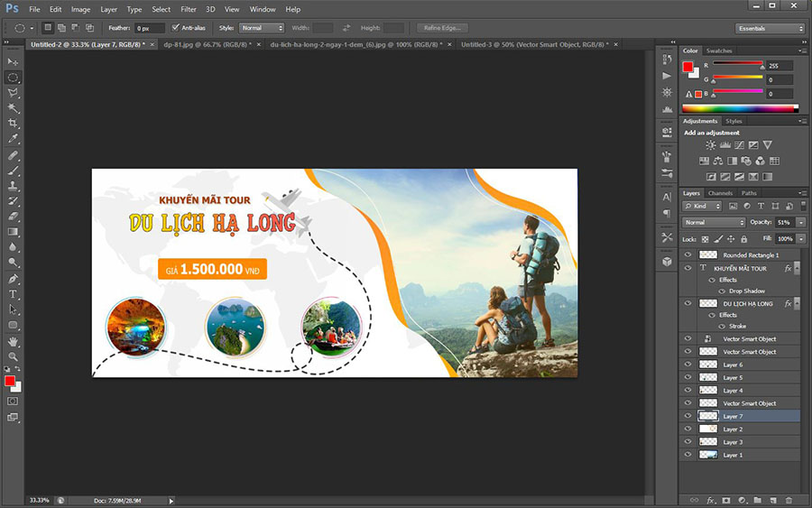Switch to the Channels tab
Screen dimensions: 812x508
(x=720, y=193)
